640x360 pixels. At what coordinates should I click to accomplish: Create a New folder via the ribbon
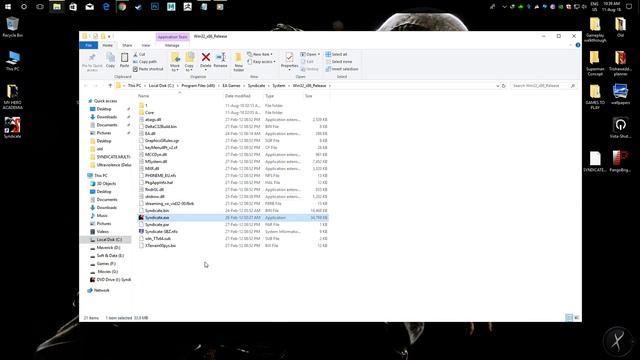point(238,62)
